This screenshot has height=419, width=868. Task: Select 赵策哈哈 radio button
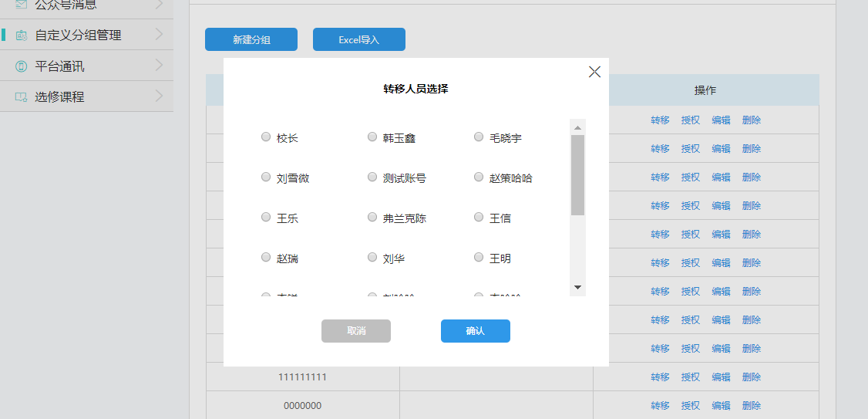coord(479,177)
